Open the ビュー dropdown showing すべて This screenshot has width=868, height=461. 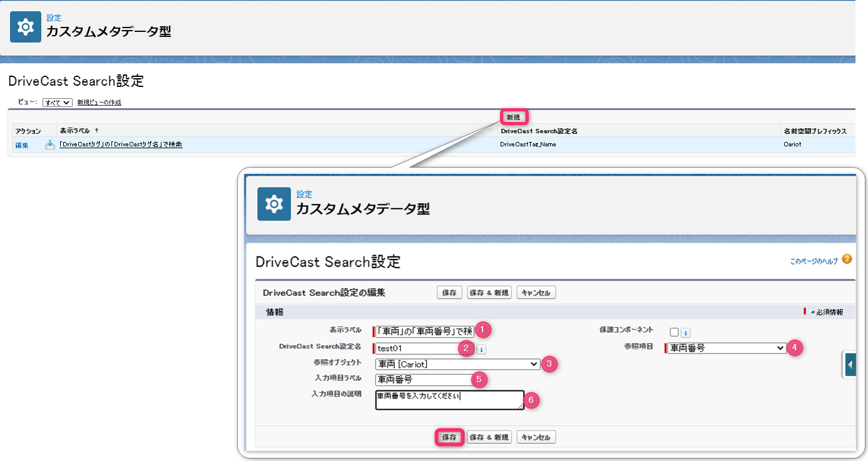[x=58, y=103]
